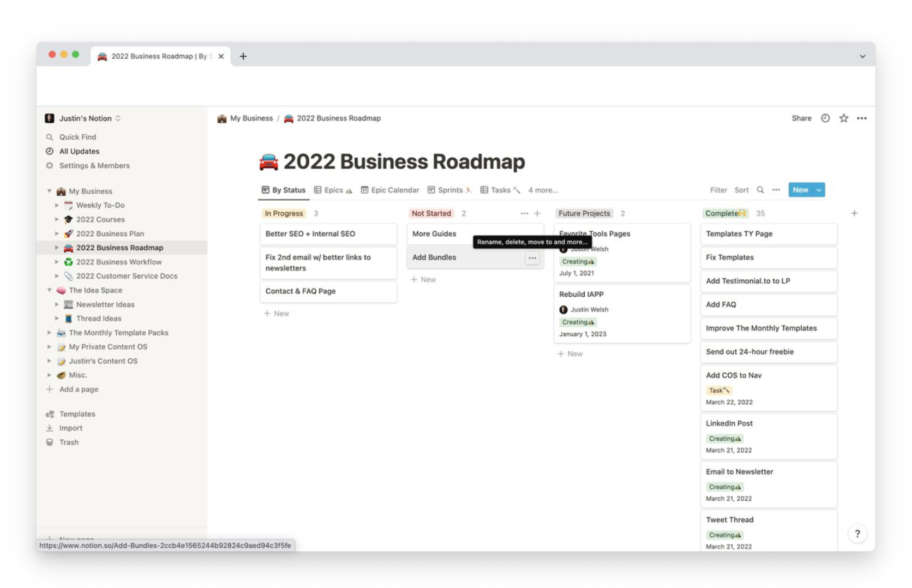Switch to the Epics view tab
This screenshot has height=588, width=912.
pyautogui.click(x=332, y=190)
